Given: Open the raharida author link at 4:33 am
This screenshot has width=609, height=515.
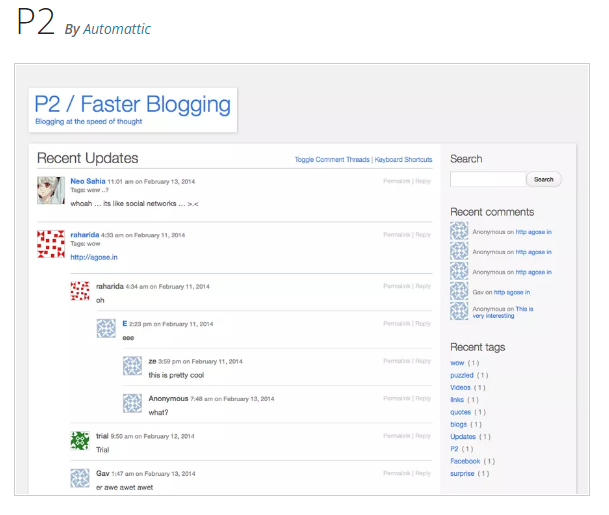Looking at the screenshot, I should (x=85, y=235).
